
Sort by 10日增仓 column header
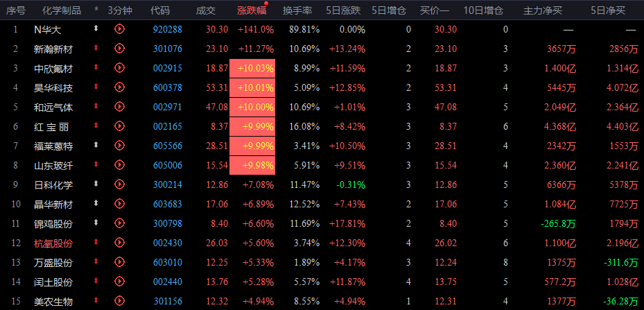pos(483,10)
